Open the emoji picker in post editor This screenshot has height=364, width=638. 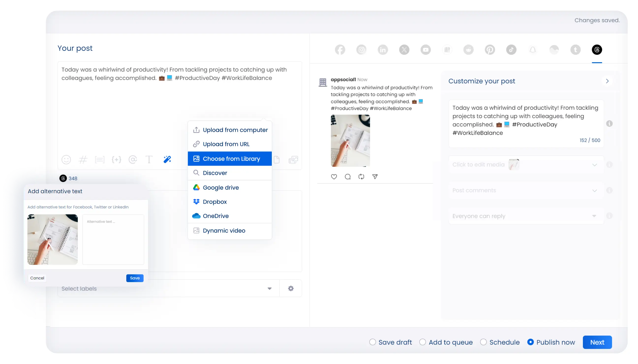point(66,160)
